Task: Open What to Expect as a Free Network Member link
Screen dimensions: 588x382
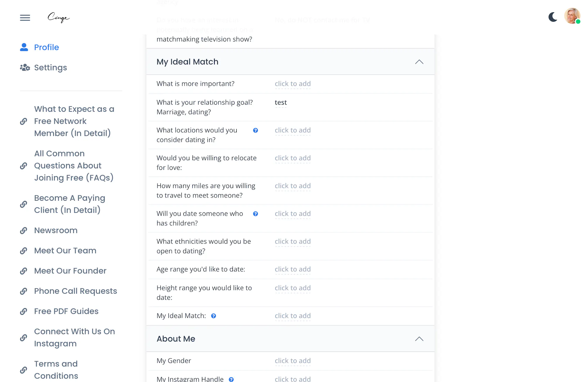Action: click(x=74, y=121)
